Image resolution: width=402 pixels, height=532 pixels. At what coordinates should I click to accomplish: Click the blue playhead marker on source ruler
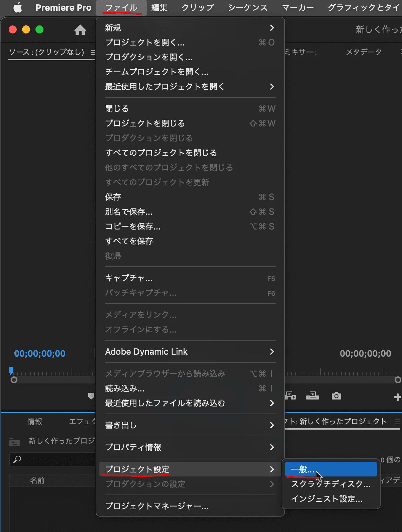(11, 370)
